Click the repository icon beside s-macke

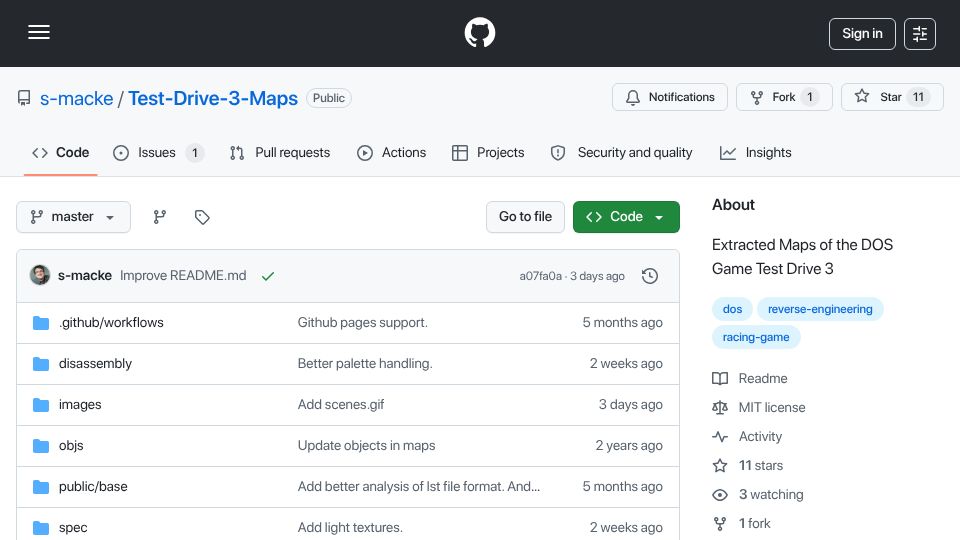tap(24, 98)
